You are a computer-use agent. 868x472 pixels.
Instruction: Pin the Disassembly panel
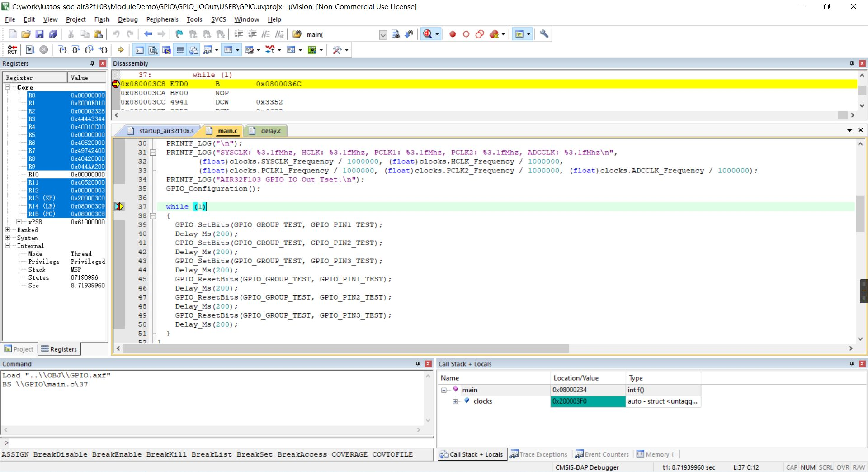point(852,63)
